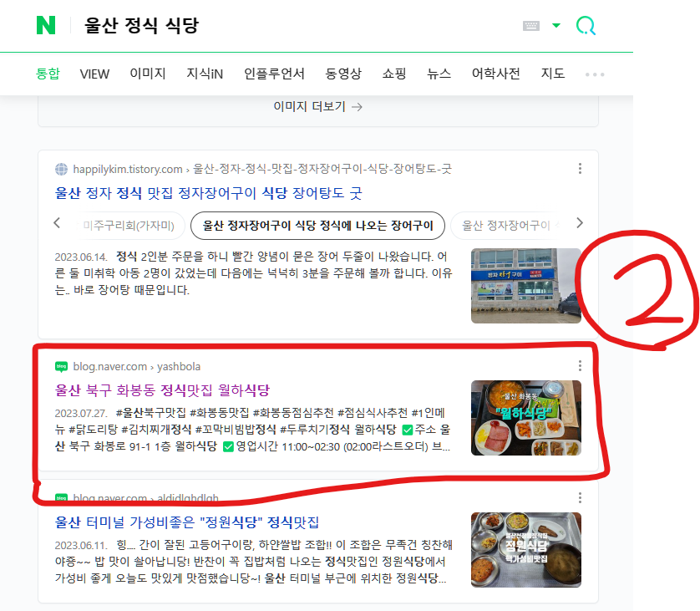The image size is (700, 611).
Task: Open the 정자장어구이 restaurant building thumbnail
Action: click(x=526, y=286)
